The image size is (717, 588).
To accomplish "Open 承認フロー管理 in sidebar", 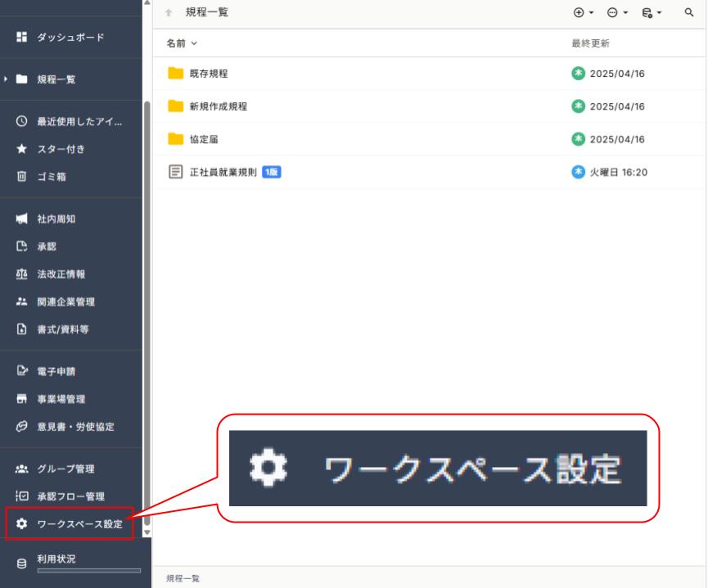I will click(71, 496).
